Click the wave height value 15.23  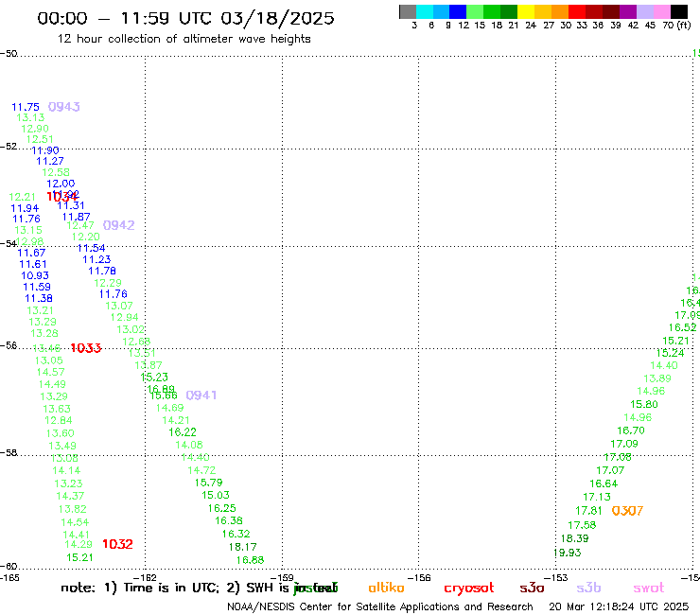point(154,377)
